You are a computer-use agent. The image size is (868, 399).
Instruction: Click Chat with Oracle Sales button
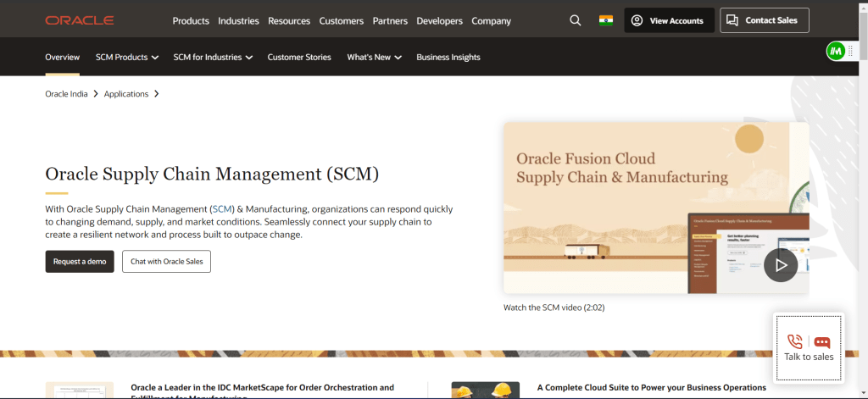167,261
